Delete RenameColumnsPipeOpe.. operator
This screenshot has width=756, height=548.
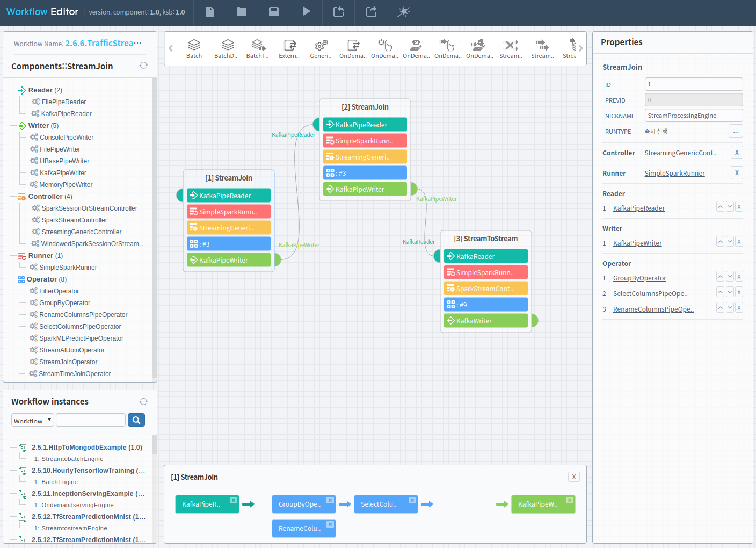click(x=739, y=308)
